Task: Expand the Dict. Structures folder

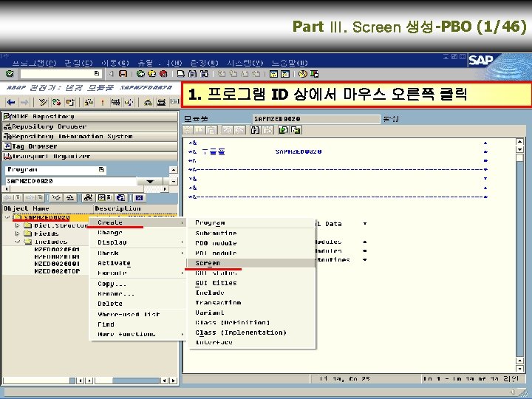Action: tap(18, 225)
